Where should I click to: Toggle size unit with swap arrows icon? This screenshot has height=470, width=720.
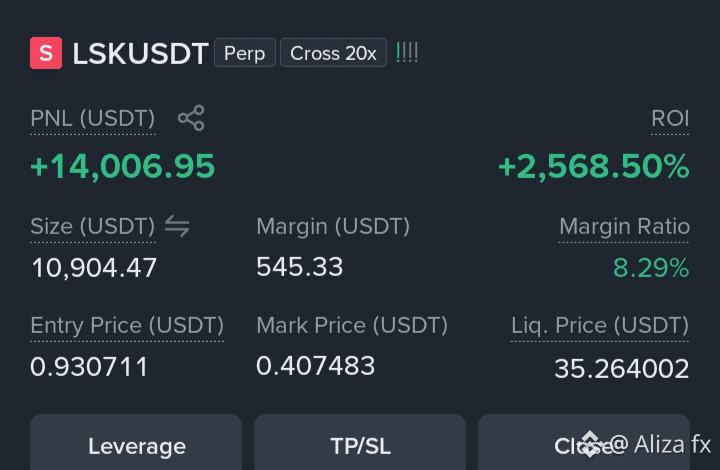point(177,226)
